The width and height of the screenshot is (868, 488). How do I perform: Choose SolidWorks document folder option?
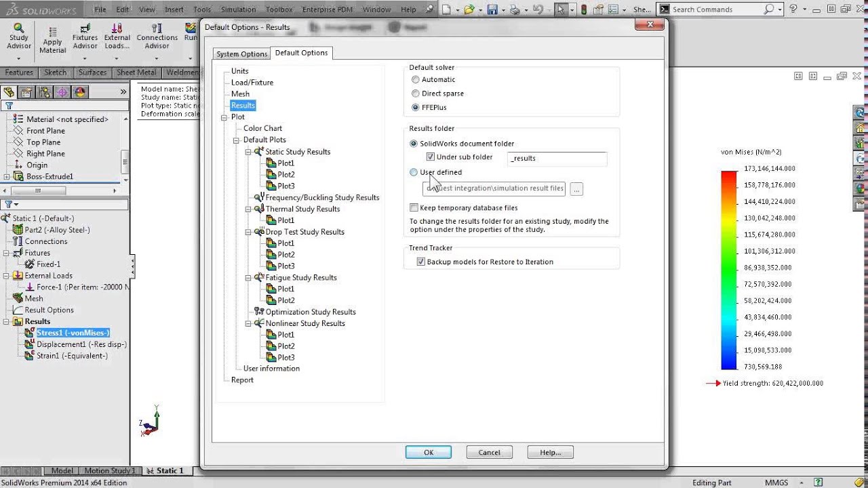click(414, 144)
